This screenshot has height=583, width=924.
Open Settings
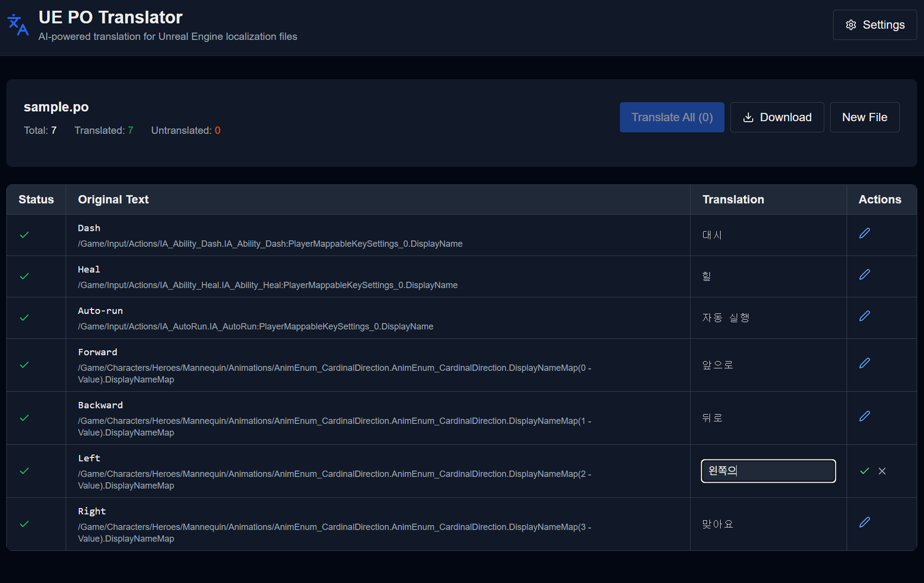(875, 25)
